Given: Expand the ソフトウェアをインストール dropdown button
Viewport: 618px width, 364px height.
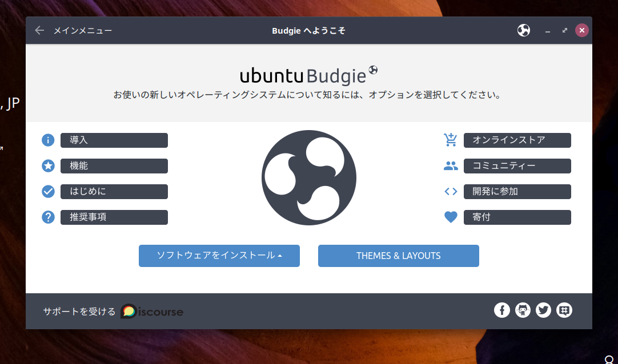Looking at the screenshot, I should (x=219, y=256).
